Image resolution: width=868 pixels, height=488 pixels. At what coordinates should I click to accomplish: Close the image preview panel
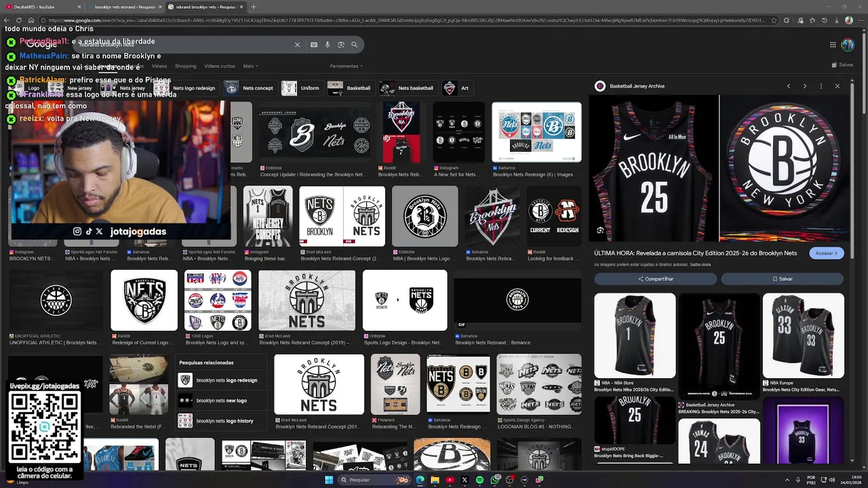837,86
